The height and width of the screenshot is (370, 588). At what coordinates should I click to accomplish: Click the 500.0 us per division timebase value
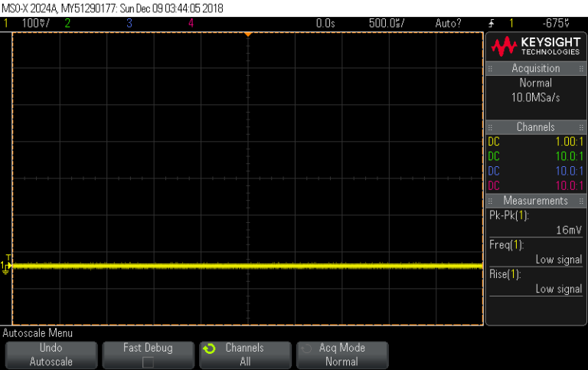coord(386,23)
